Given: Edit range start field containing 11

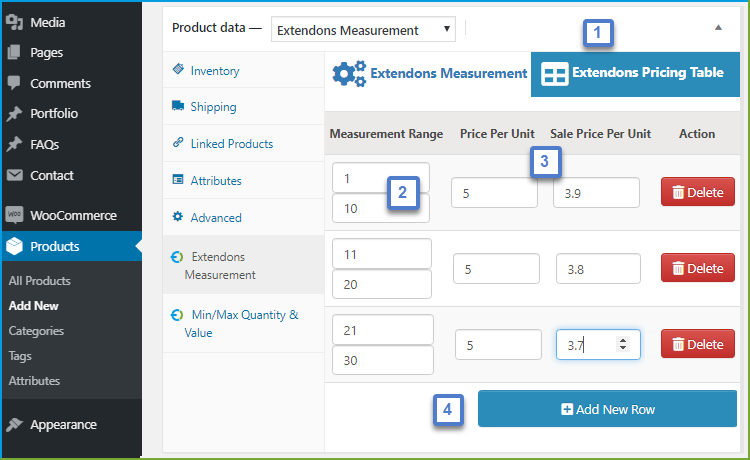Looking at the screenshot, I should pyautogui.click(x=382, y=253).
